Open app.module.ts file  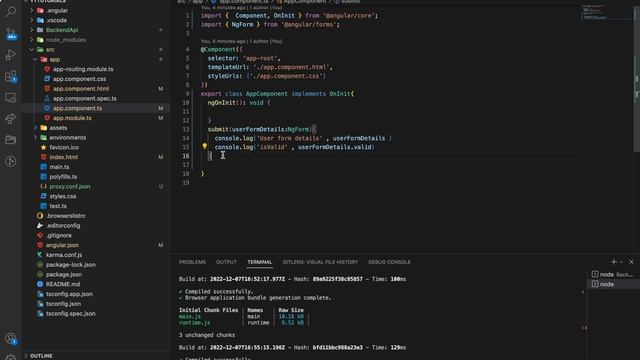click(72, 118)
